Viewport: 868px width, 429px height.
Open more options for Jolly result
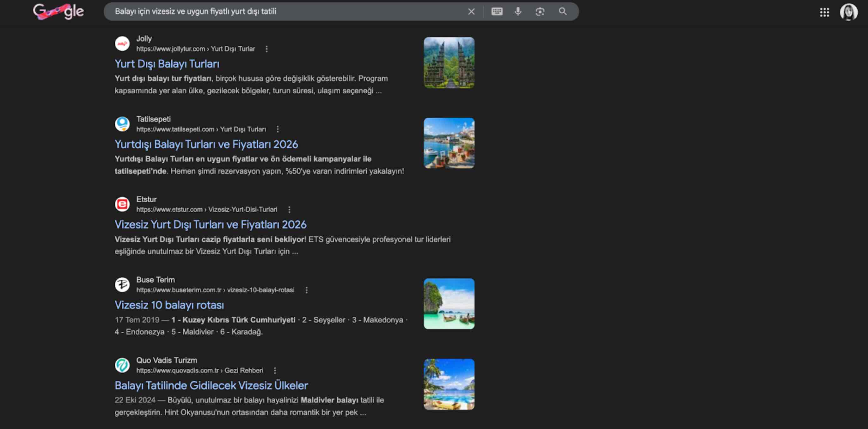[x=266, y=49]
